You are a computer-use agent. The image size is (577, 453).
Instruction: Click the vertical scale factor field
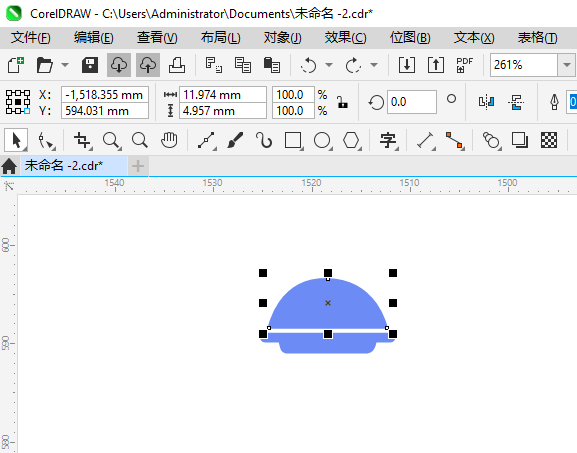[x=293, y=111]
